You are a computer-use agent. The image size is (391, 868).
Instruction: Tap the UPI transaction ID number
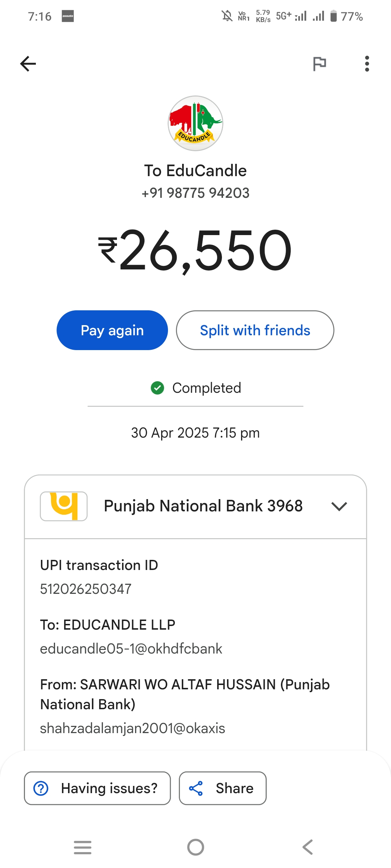click(86, 589)
